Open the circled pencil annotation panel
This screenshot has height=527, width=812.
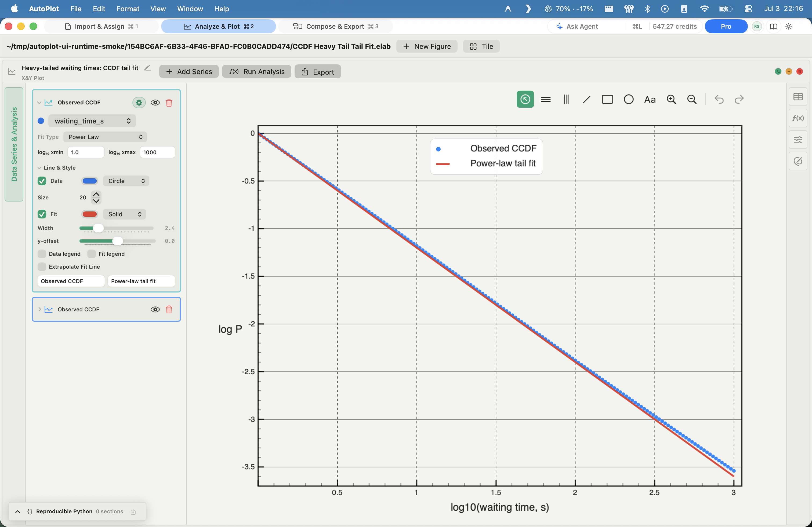(x=798, y=161)
